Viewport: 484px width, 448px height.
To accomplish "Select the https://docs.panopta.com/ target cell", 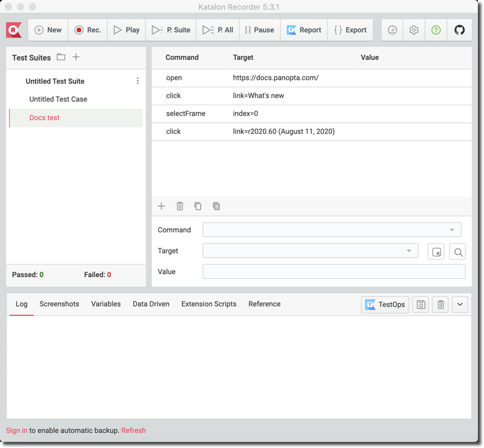I will [275, 78].
